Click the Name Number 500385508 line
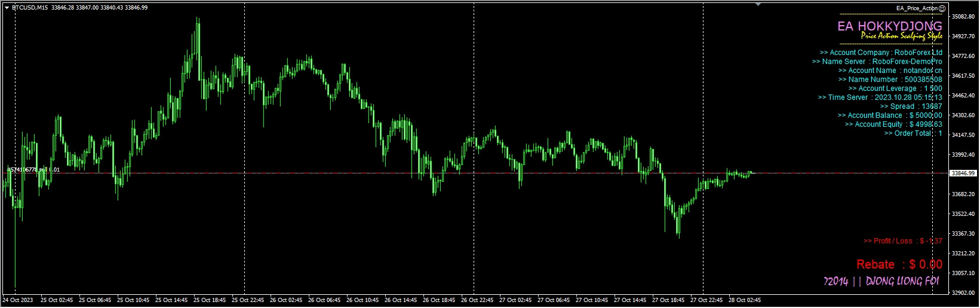 [890, 80]
